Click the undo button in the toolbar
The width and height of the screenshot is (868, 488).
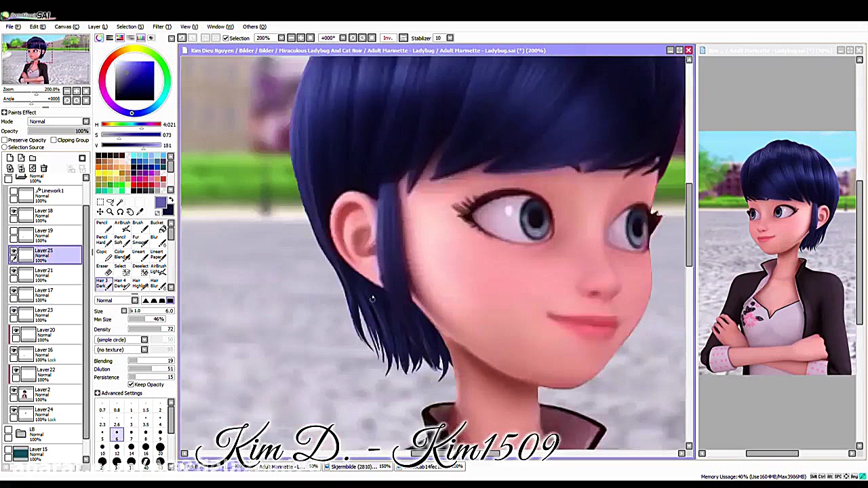coord(182,38)
